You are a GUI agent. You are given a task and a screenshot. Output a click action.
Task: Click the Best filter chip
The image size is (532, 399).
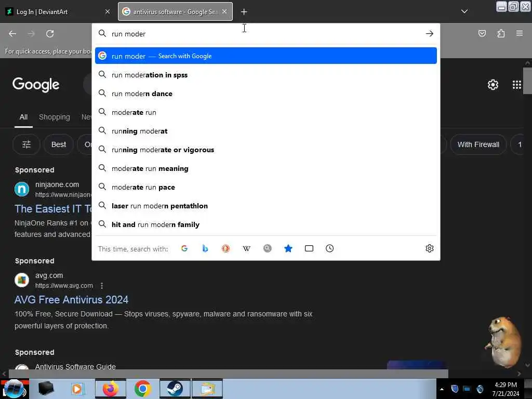pyautogui.click(x=58, y=144)
